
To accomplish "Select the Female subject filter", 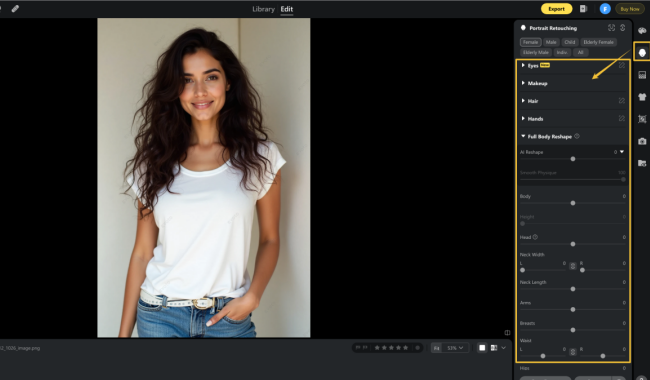I will pos(530,42).
